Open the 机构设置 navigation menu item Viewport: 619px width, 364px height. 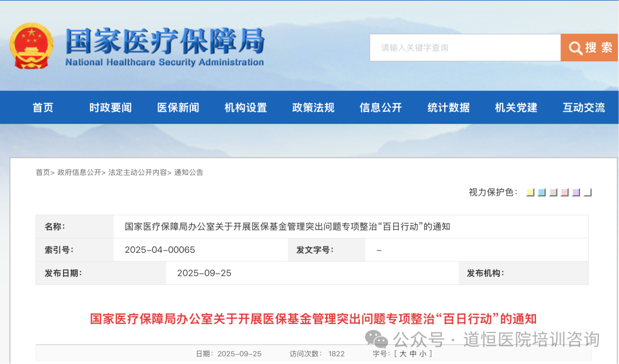tap(245, 108)
